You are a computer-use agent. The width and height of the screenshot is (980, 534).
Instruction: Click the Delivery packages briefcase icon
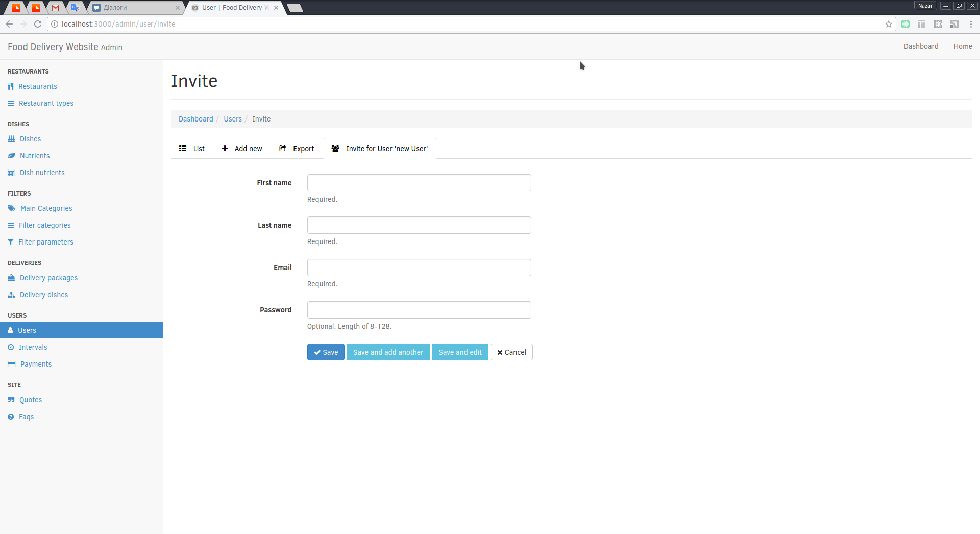[x=11, y=278]
